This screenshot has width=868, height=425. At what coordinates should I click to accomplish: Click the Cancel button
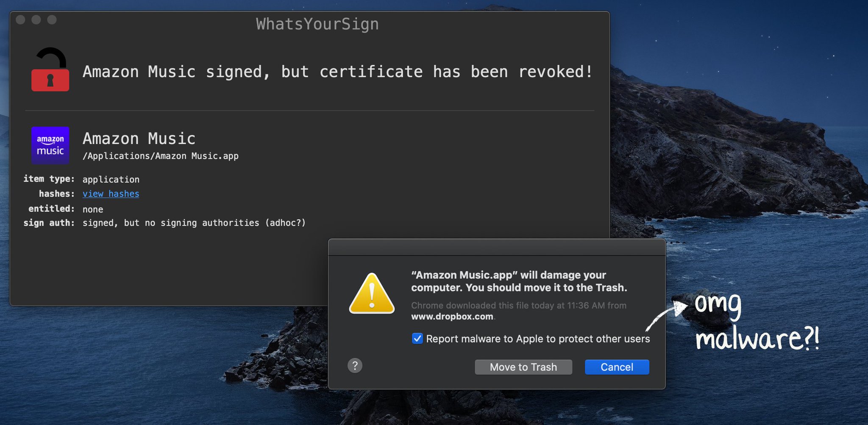(617, 367)
